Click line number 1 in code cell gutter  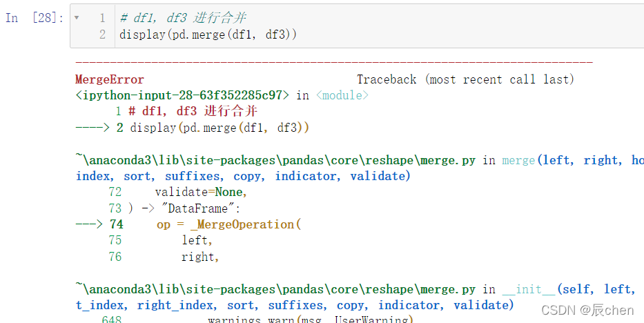tap(102, 18)
